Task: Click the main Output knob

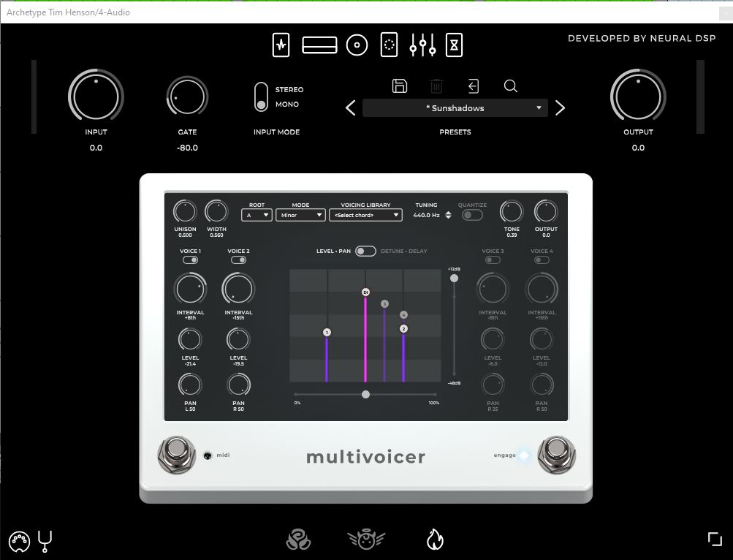Action: pos(638,97)
